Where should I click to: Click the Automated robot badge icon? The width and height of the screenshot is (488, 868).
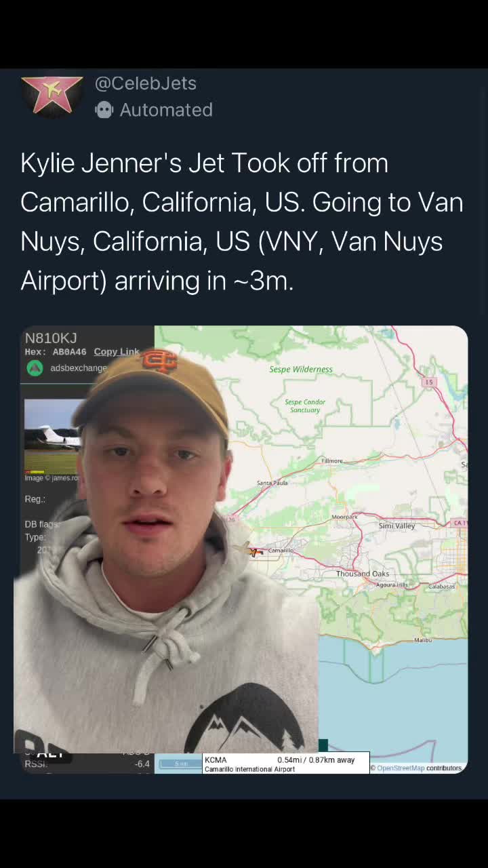pos(104,110)
